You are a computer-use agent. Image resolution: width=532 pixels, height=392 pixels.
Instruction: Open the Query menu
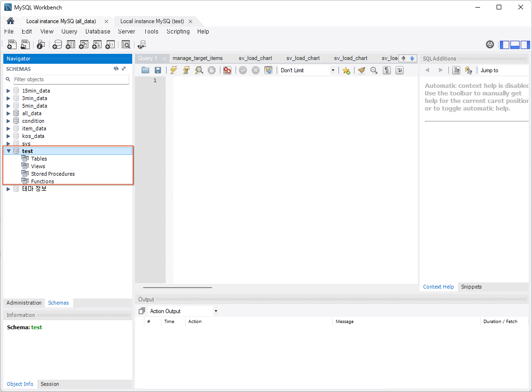coord(69,32)
